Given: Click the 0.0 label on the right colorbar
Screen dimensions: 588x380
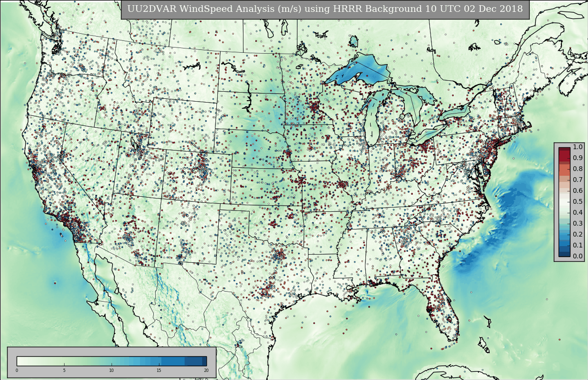Looking at the screenshot, I should tap(578, 256).
